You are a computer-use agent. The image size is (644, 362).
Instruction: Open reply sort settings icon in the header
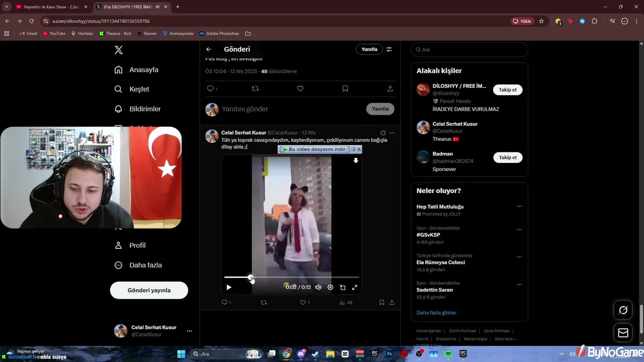[389, 49]
